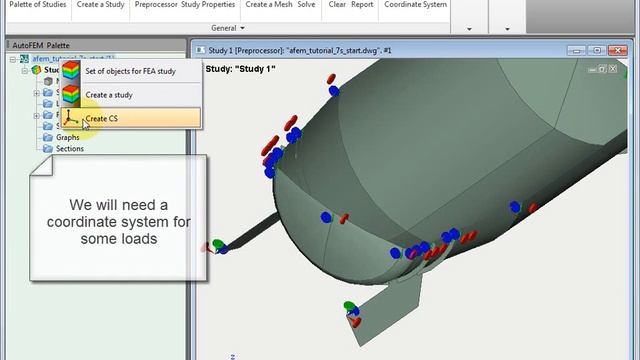This screenshot has height=360, width=640.
Task: Click the gray cube icon under Study node
Action: [x=48, y=81]
